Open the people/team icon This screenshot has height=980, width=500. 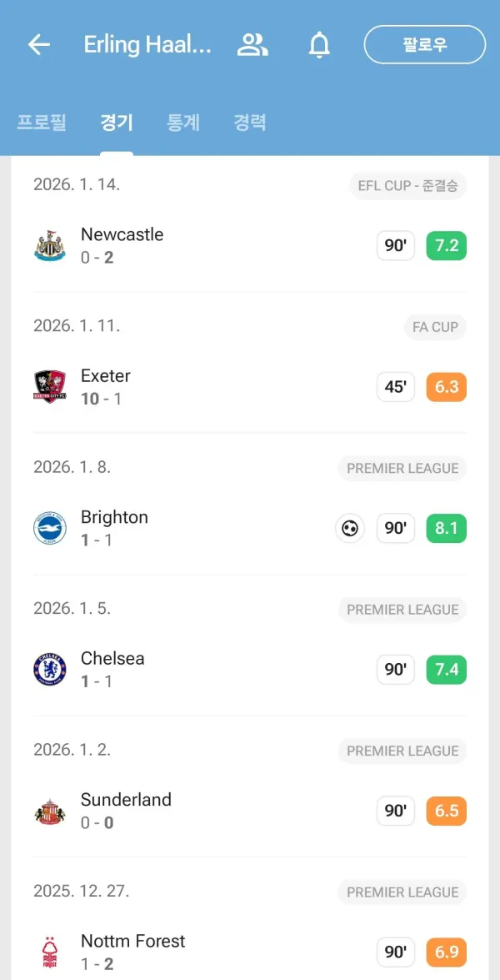pos(252,44)
